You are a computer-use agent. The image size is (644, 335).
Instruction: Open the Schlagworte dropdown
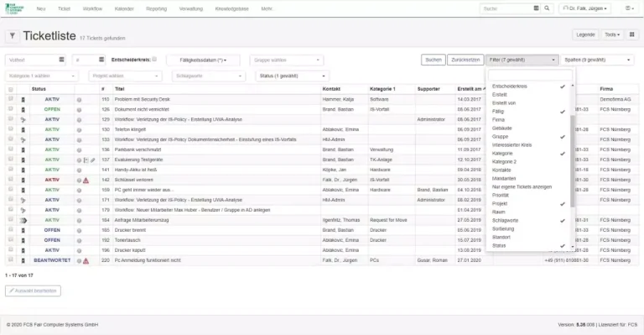pyautogui.click(x=209, y=76)
